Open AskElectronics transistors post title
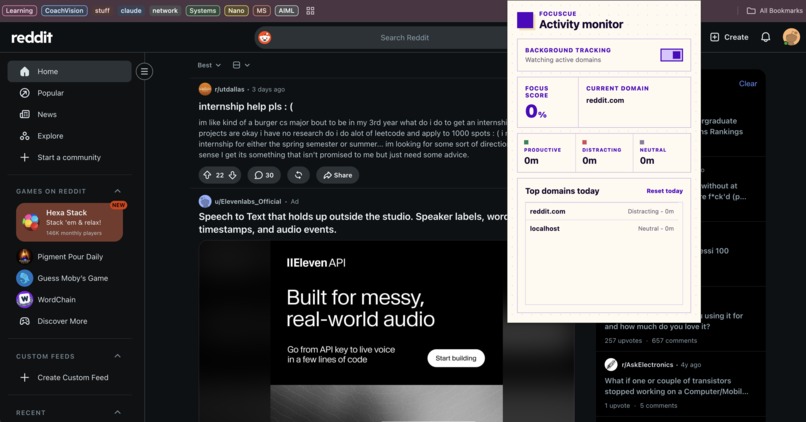Image resolution: width=806 pixels, height=422 pixels. point(676,386)
